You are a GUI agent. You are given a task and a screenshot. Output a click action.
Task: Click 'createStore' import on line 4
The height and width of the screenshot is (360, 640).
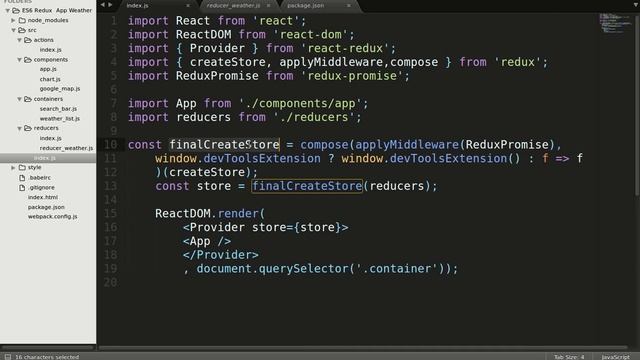(227, 62)
